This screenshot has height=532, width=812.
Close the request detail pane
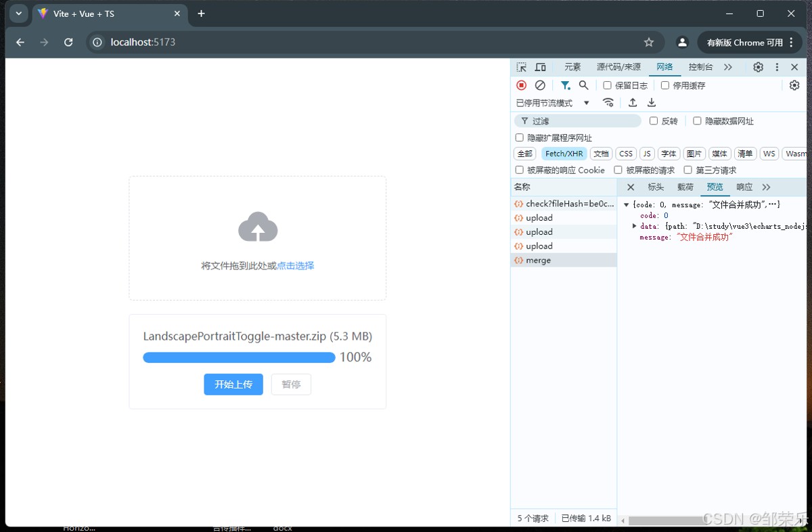[x=631, y=187]
